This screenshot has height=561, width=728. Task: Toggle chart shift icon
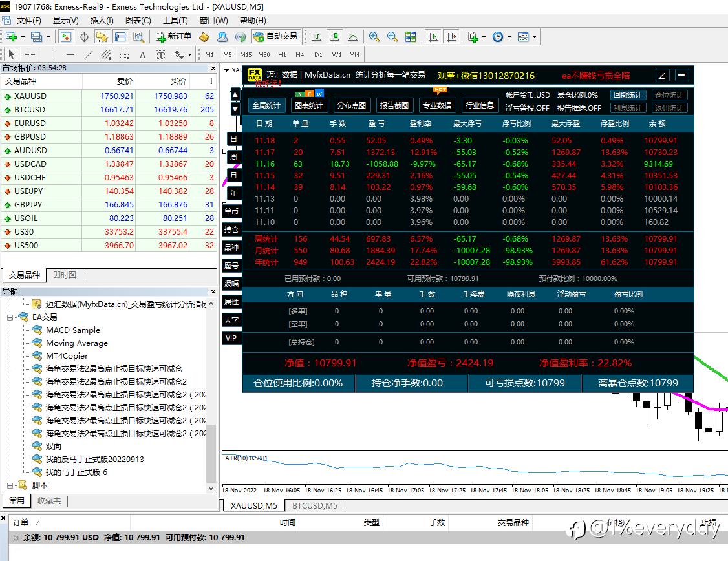tap(451, 37)
